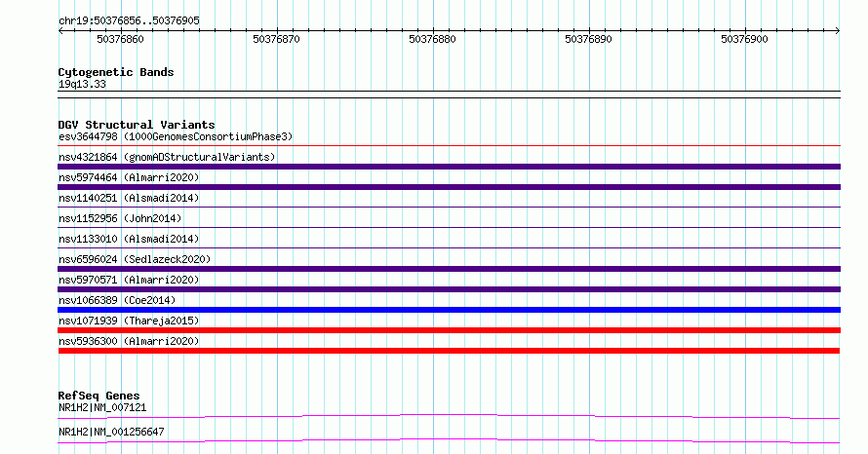Click ruler position label 50376900
Screen dimensions: 868x454
(744, 39)
